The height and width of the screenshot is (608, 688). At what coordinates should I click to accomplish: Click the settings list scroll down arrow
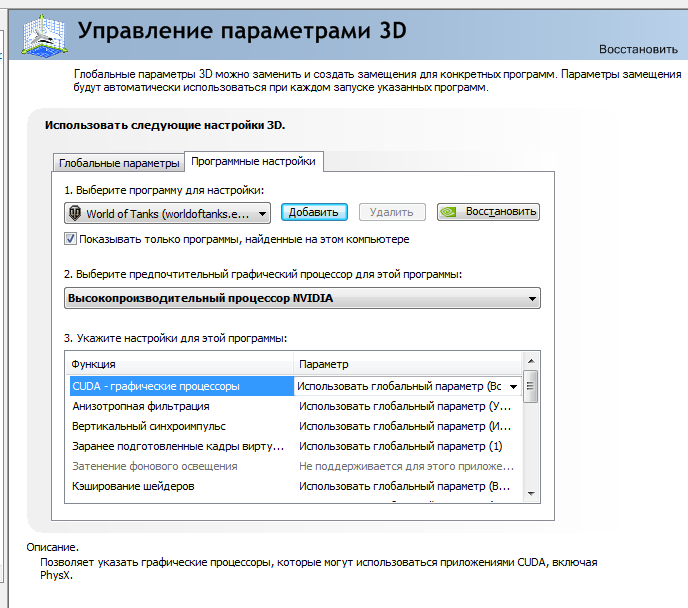click(x=531, y=494)
